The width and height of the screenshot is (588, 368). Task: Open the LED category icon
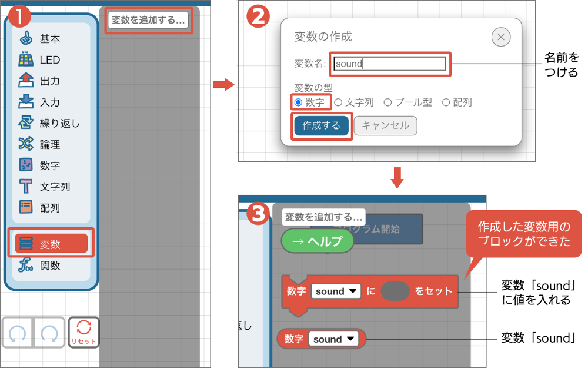tap(26, 59)
